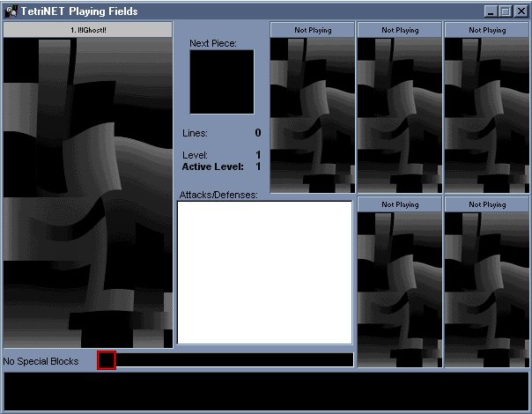Viewport: 532px width, 414px height.
Task: Close the TetriNET Playing Fields window
Action: pyautogui.click(x=521, y=11)
